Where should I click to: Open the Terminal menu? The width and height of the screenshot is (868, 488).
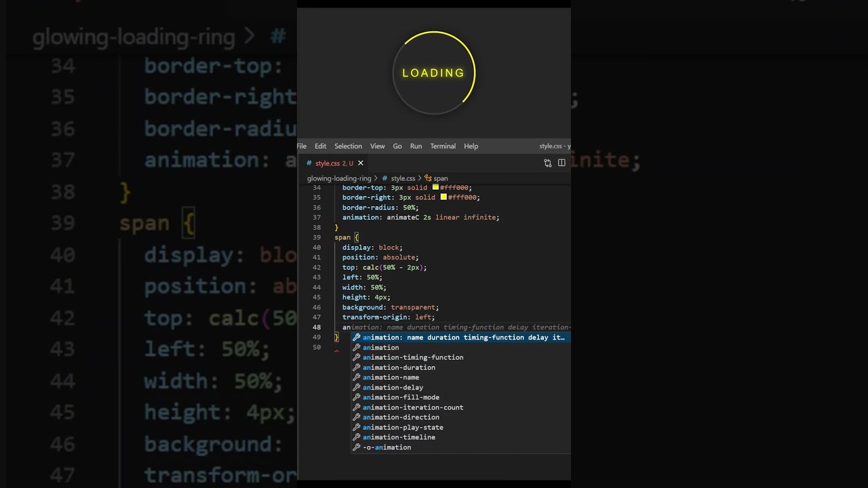(443, 146)
